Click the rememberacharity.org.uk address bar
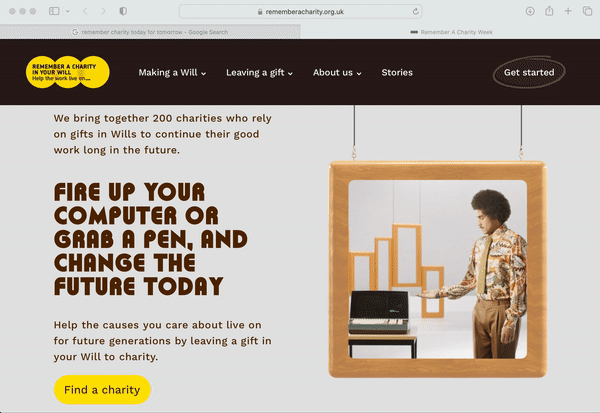 click(301, 11)
